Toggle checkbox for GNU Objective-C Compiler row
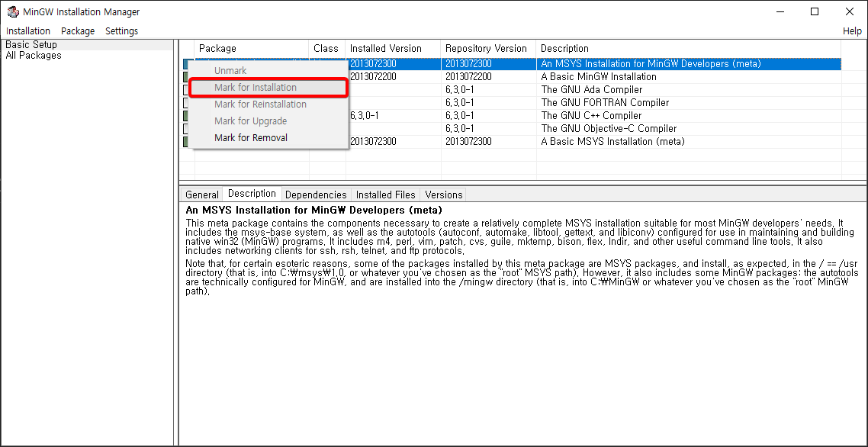 [186, 128]
